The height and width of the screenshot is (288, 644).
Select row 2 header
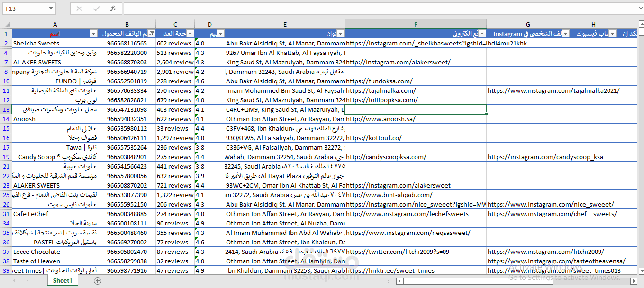click(x=6, y=43)
